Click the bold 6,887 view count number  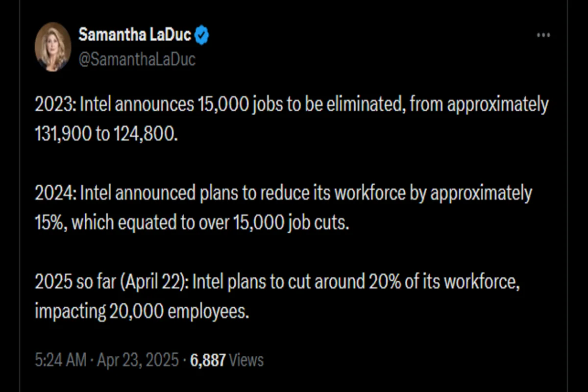(x=208, y=360)
